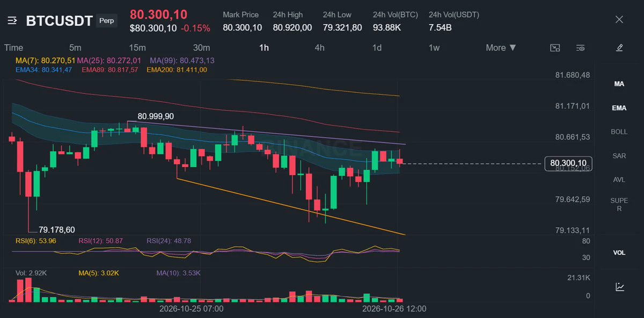This screenshot has width=644, height=318.
Task: Click the BTCUSDT symbol name
Action: [x=60, y=21]
